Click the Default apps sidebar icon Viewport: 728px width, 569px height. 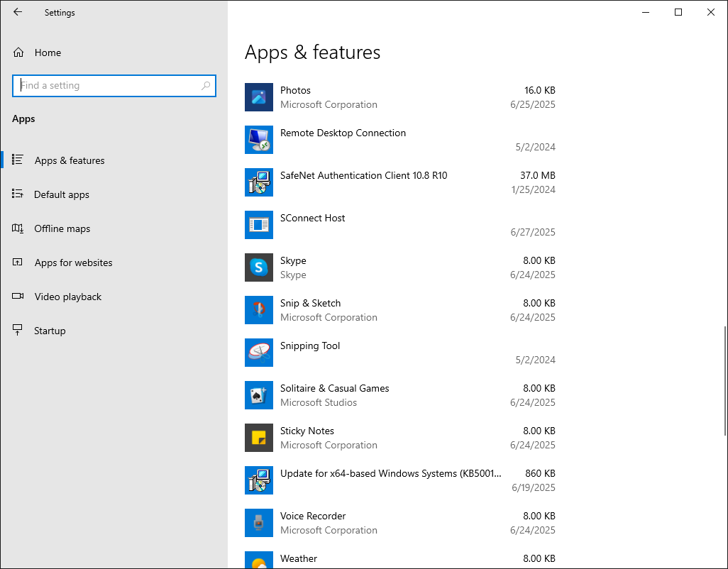pos(18,194)
